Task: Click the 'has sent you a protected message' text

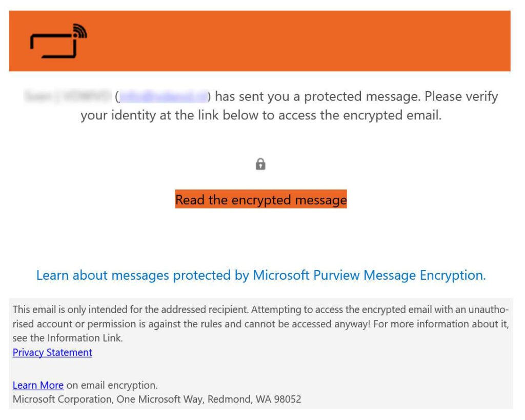Action: (317, 96)
